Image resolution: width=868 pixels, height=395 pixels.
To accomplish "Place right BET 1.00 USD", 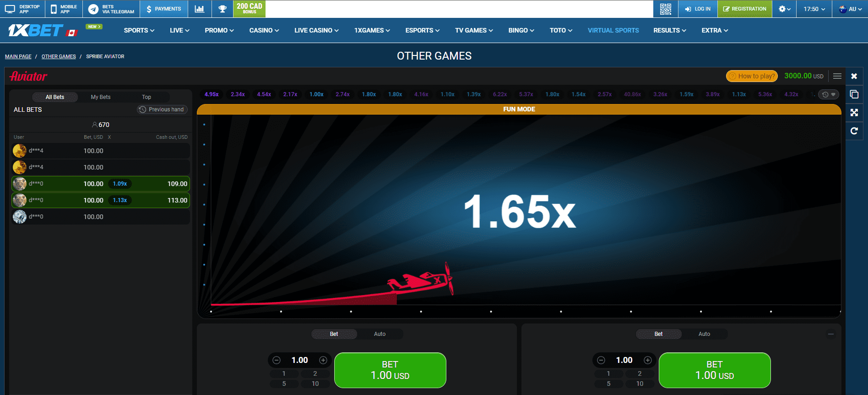I will tap(715, 370).
